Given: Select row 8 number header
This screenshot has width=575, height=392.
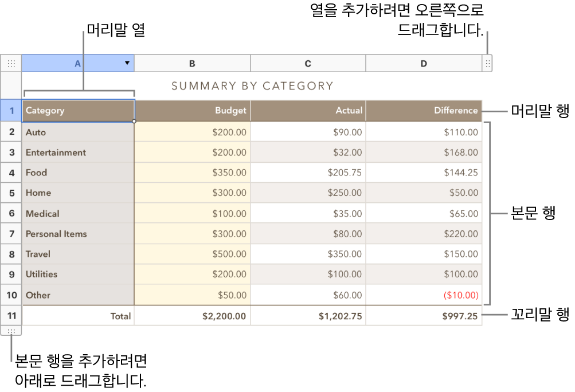Looking at the screenshot, I should pyautogui.click(x=11, y=254).
